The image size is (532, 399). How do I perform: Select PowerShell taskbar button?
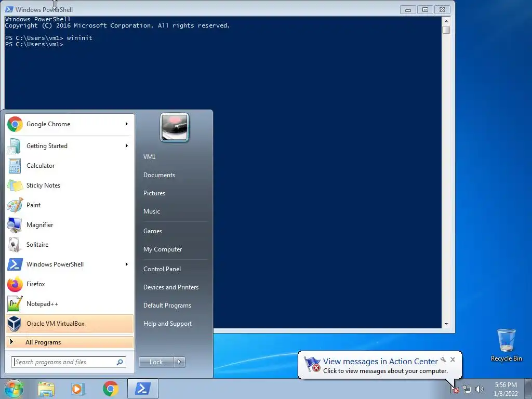pyautogui.click(x=143, y=389)
